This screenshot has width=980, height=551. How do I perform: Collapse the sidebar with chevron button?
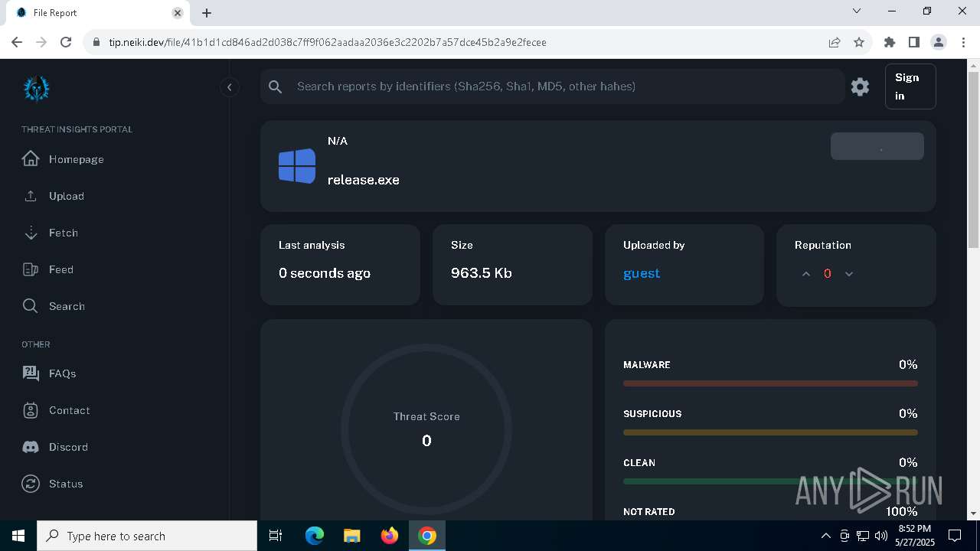[230, 87]
